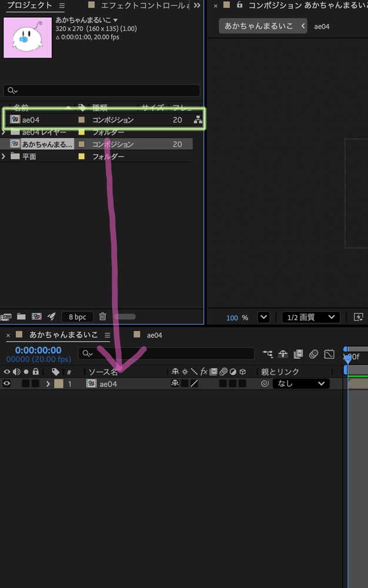Toggle the motion blur box on ae04 layer
368x588 pixels.
[223, 383]
